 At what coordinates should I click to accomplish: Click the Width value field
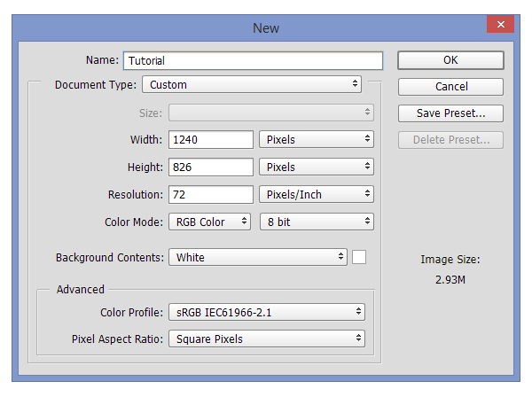211,139
